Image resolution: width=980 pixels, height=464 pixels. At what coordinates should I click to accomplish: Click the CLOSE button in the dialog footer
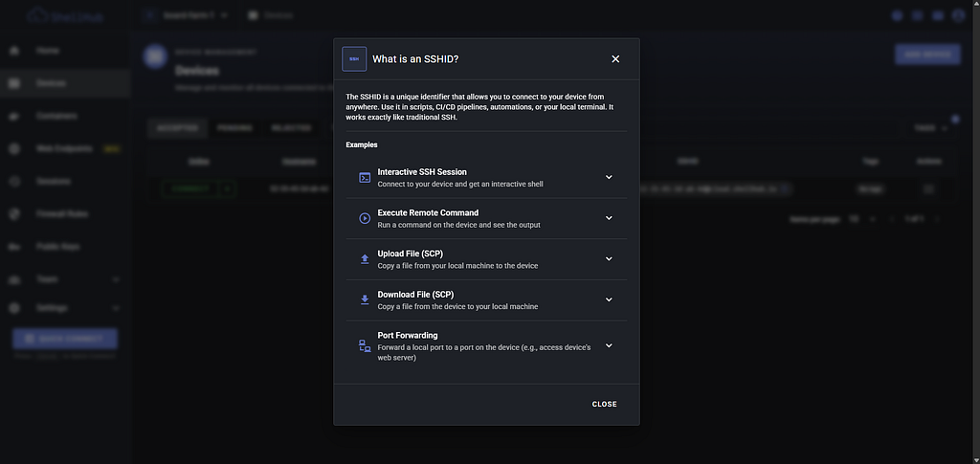pos(605,404)
